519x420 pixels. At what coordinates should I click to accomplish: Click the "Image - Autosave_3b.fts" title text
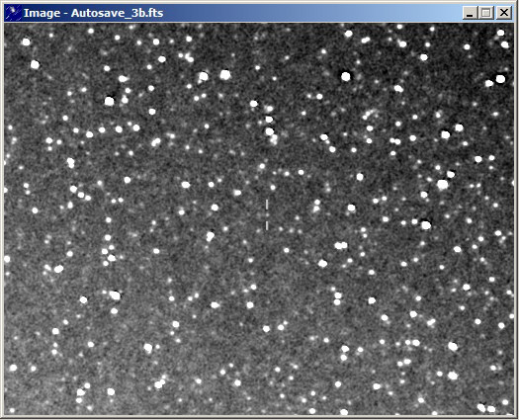tap(93, 13)
